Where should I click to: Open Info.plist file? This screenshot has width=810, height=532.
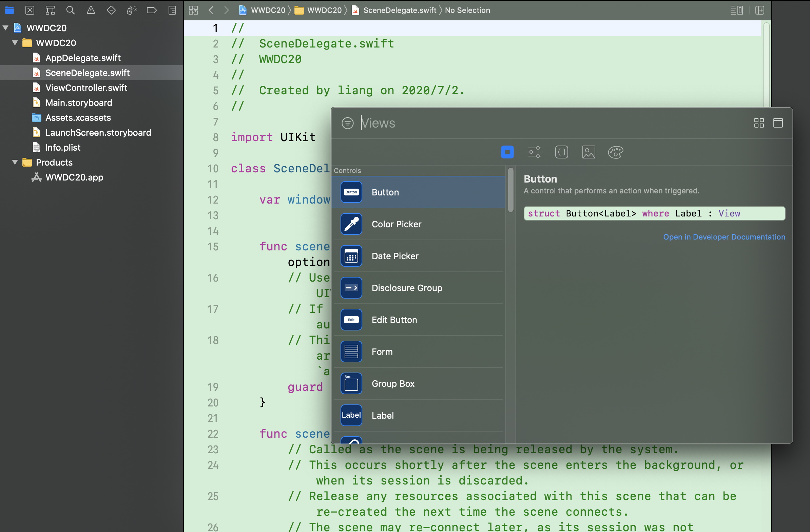tap(63, 147)
